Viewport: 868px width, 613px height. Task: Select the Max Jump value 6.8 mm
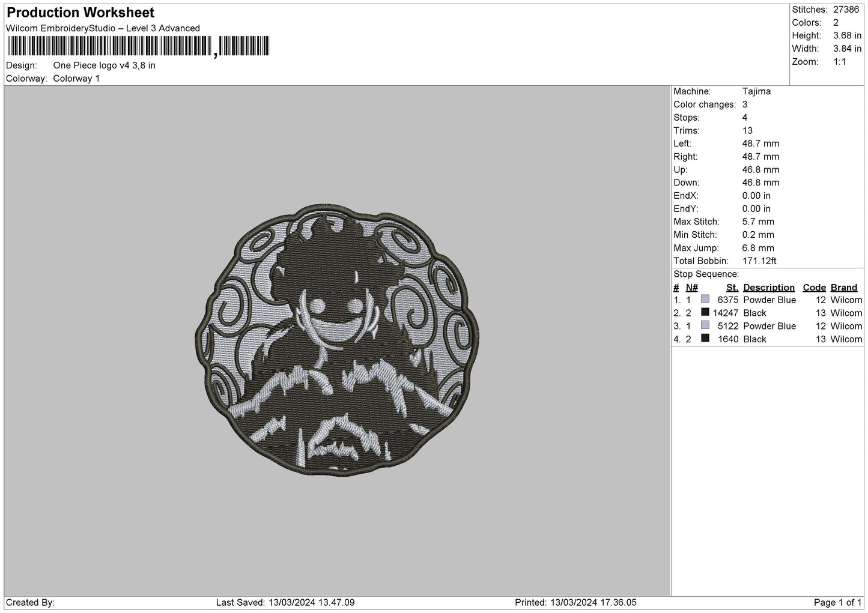758,248
